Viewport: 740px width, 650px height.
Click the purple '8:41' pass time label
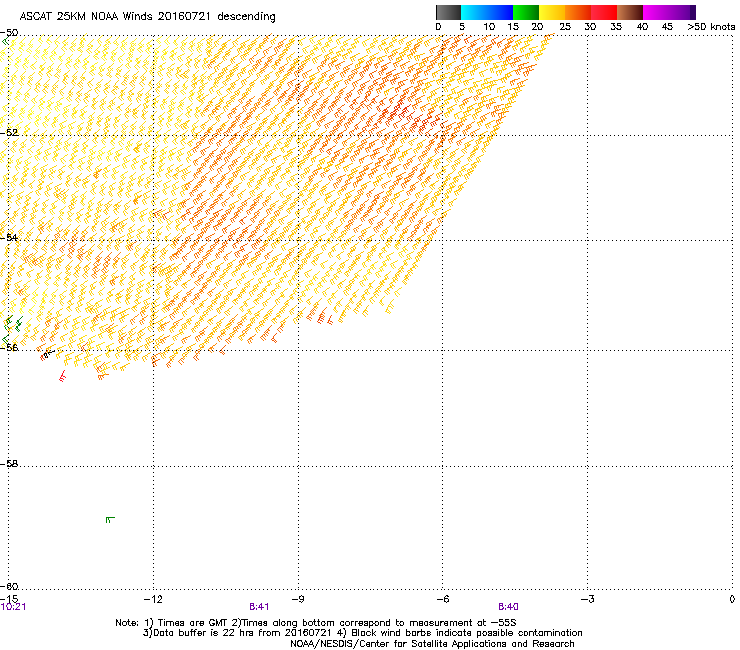[259, 607]
